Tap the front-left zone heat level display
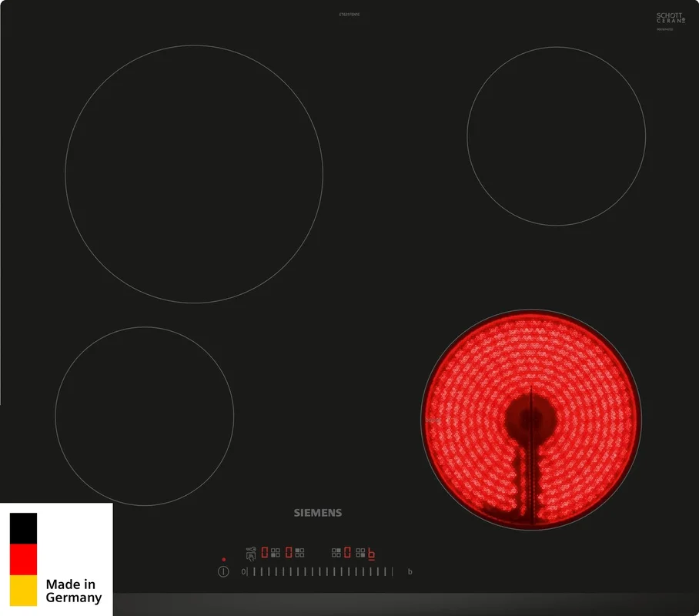This screenshot has height=616, width=699. click(264, 552)
